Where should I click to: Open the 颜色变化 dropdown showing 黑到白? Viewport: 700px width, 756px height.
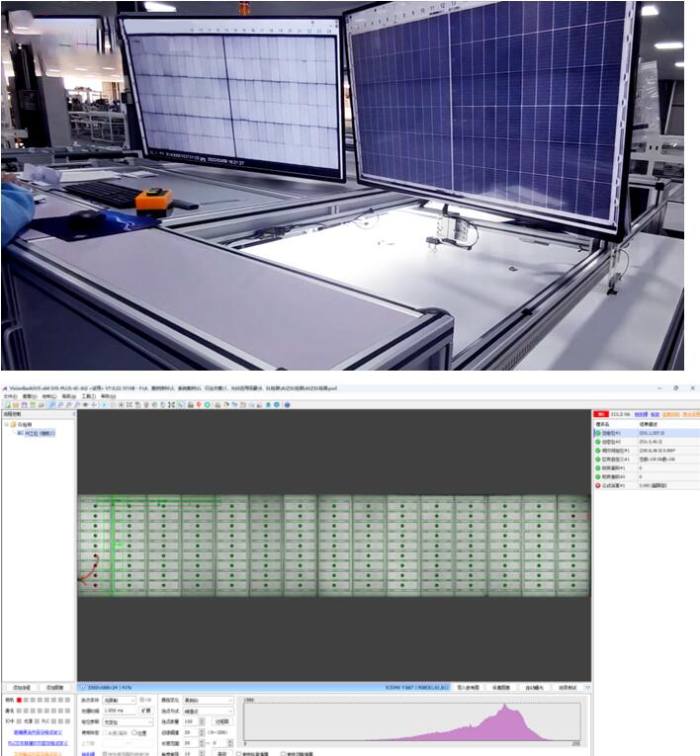[x=208, y=700]
